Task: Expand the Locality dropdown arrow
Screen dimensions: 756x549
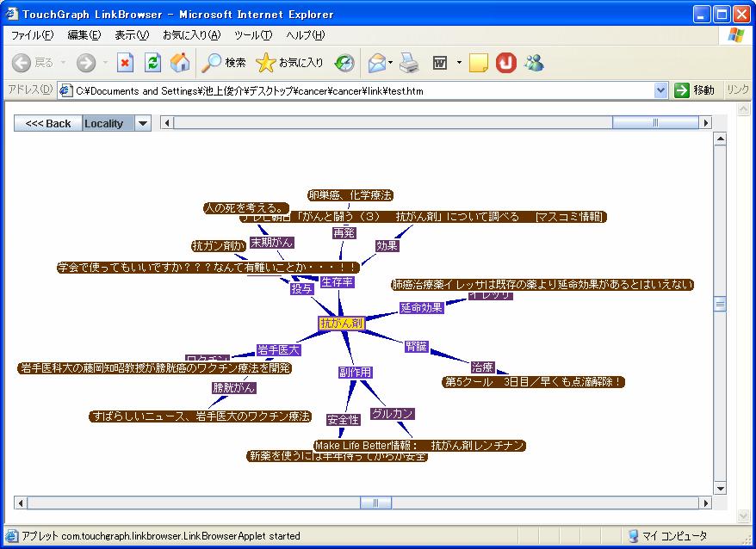Action: [143, 123]
